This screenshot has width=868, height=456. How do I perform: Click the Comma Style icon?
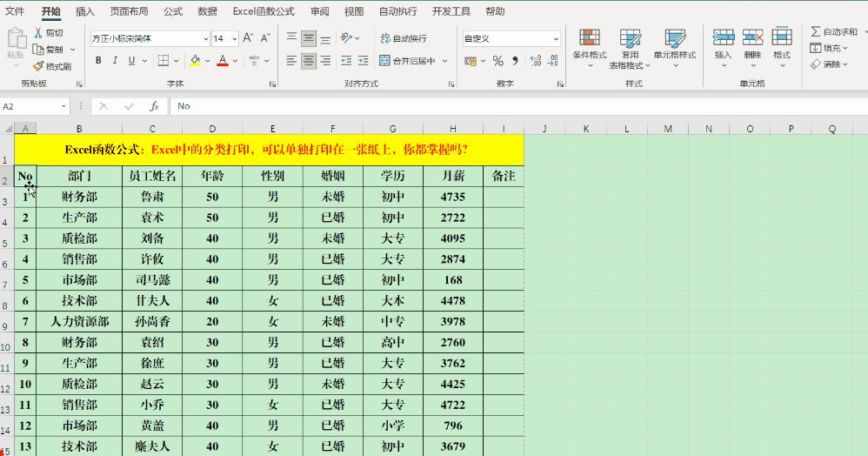click(516, 61)
